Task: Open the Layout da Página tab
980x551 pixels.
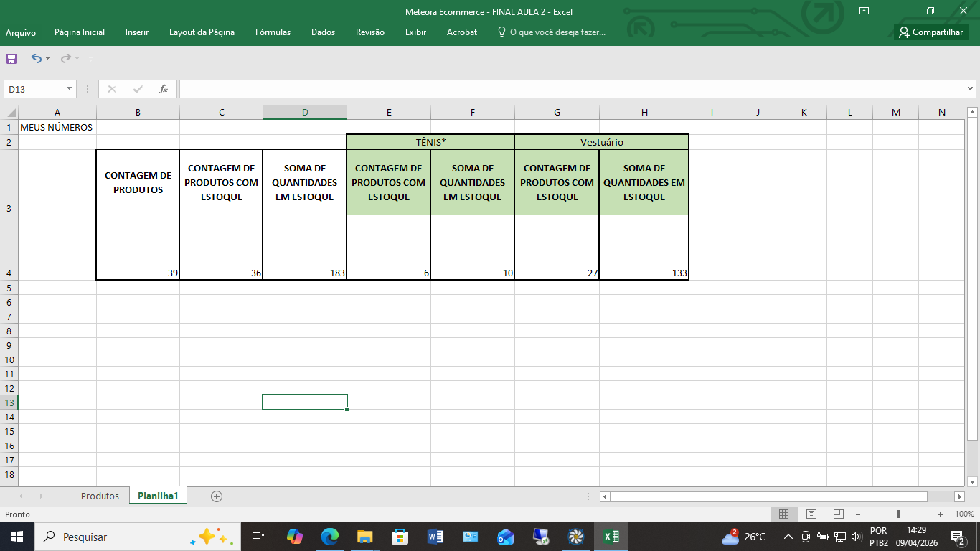Action: (x=202, y=32)
